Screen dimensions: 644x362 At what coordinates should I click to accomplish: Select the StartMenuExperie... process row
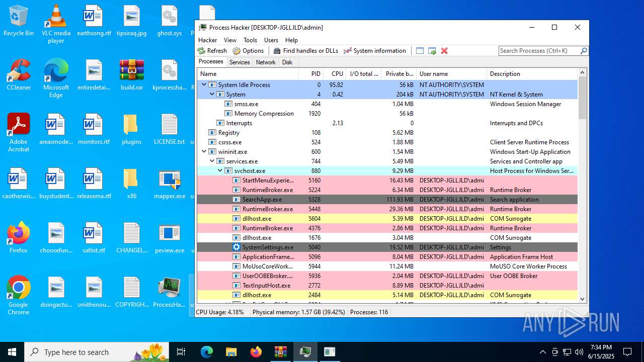[x=387, y=180]
